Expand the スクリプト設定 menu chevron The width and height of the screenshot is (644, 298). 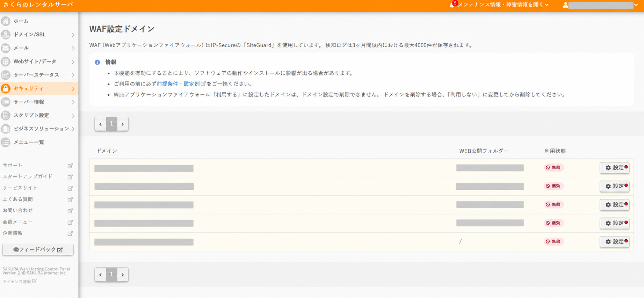point(73,116)
